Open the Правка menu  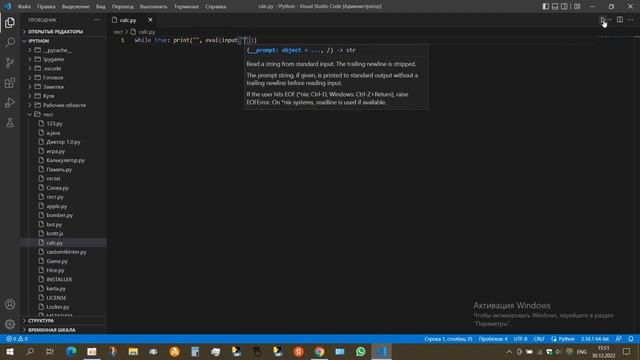point(46,7)
